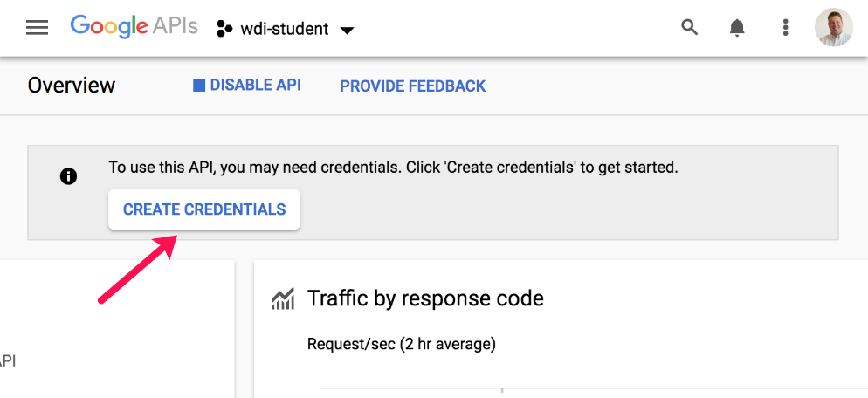Screen dimensions: 868x398
Task: Click the info icon in credentials banner
Action: pos(68,176)
